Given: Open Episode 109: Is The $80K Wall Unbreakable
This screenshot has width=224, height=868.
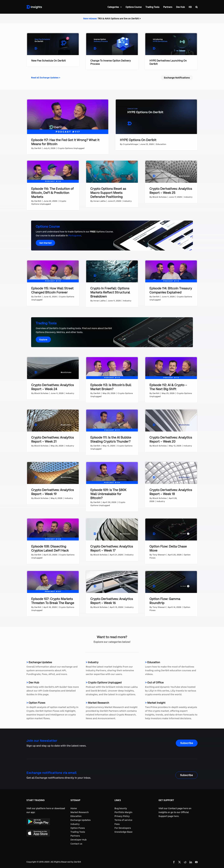Looking at the screenshot, I should [108, 494].
